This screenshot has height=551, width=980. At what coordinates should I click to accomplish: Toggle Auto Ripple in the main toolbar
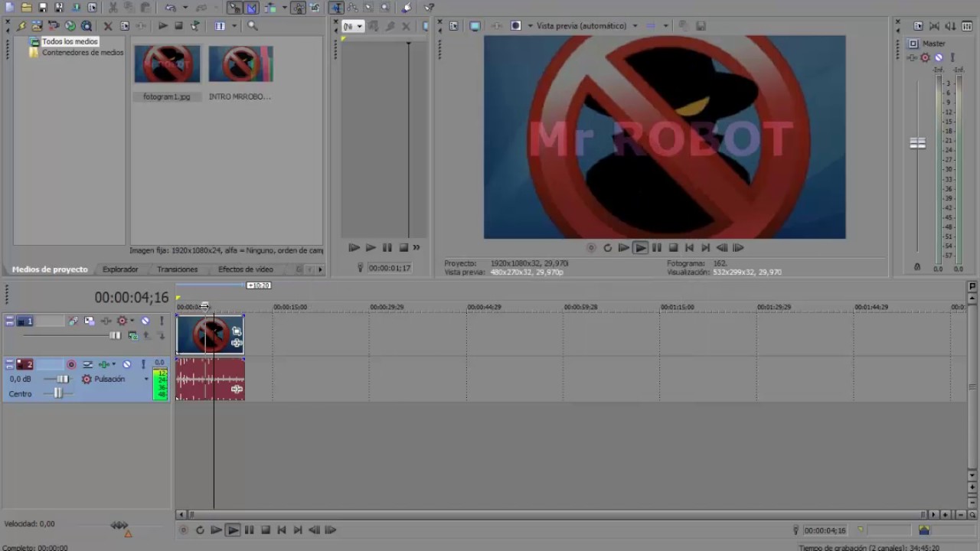pos(270,8)
